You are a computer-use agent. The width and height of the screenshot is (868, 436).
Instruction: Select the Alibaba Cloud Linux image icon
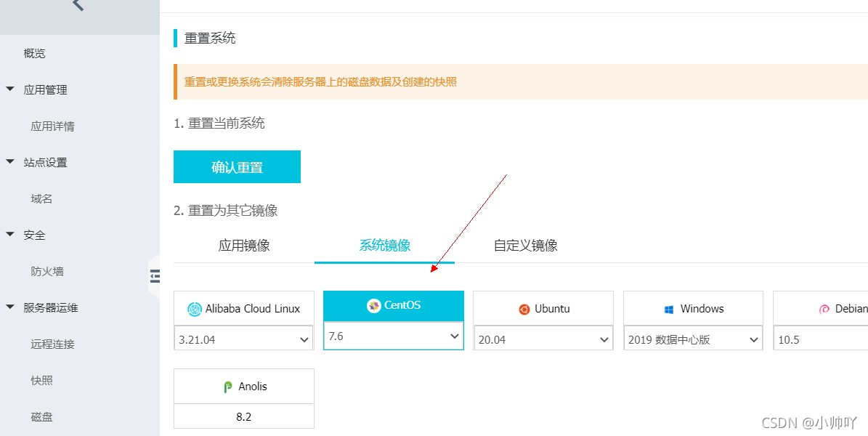243,308
